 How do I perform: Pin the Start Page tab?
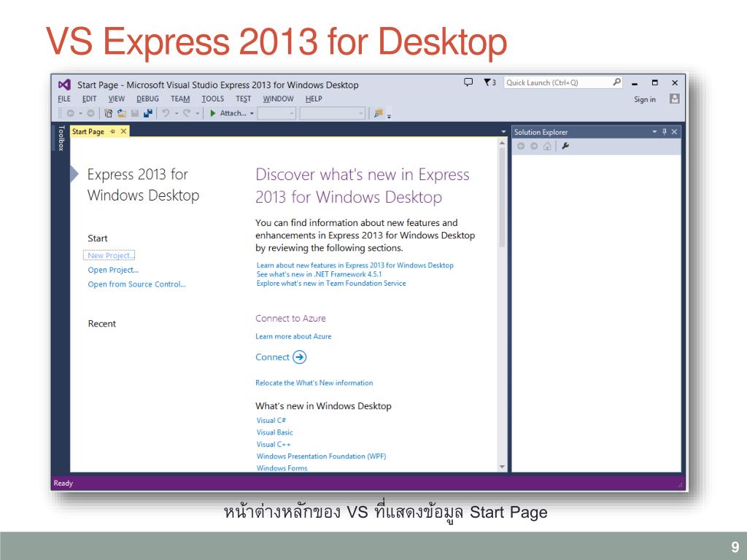(112, 131)
